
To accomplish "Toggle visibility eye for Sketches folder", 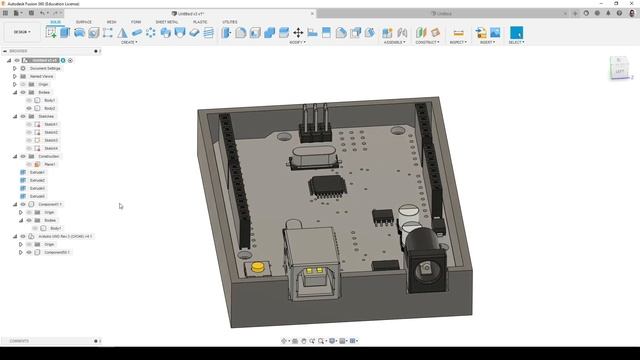I will (x=23, y=116).
